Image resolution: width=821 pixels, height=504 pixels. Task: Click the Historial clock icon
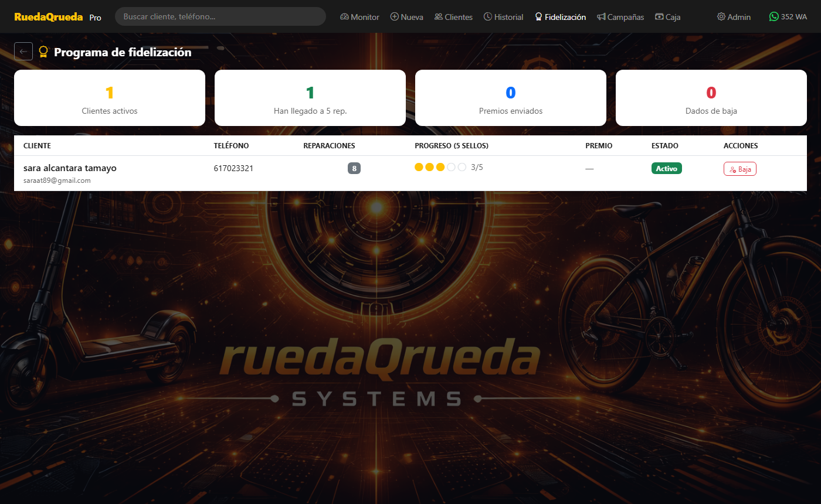(488, 17)
